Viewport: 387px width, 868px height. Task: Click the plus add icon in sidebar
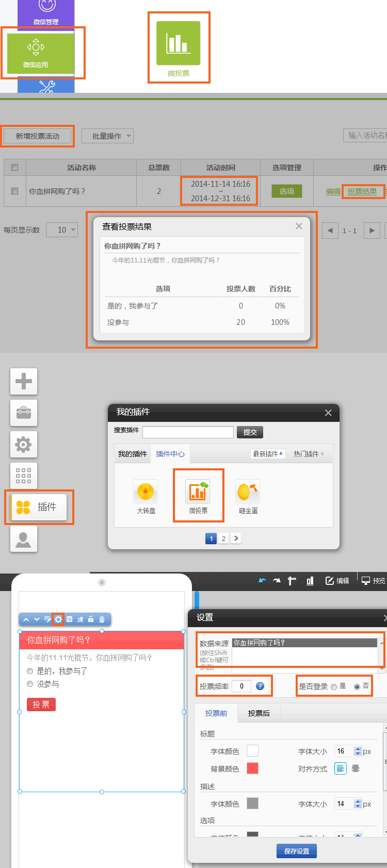coord(24,382)
